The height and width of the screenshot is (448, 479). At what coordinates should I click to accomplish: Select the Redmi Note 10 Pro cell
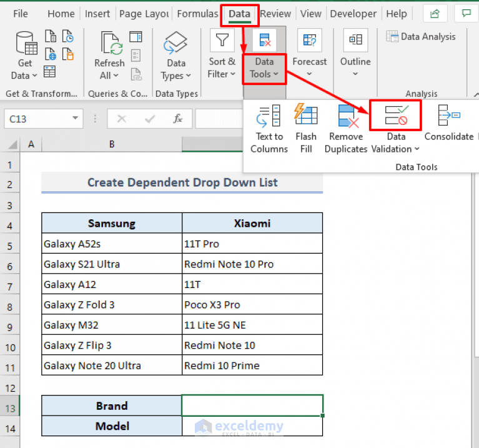[x=252, y=264]
